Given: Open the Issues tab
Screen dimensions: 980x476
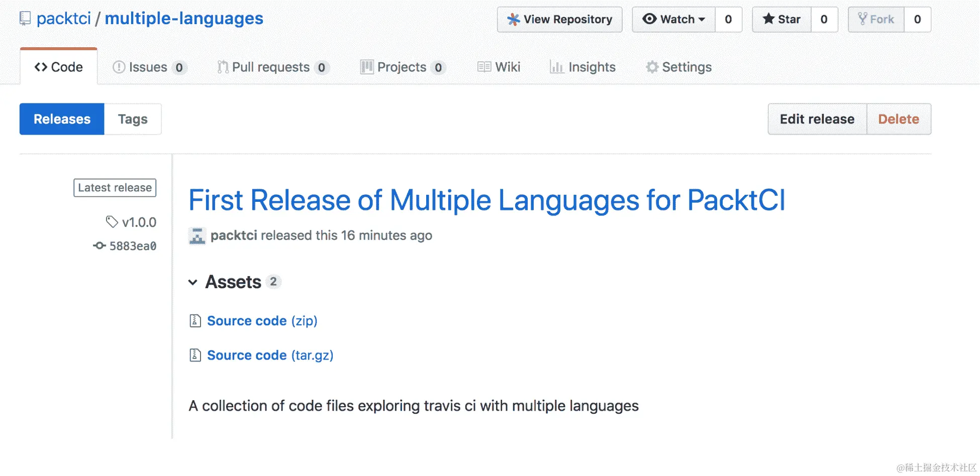Looking at the screenshot, I should (150, 67).
